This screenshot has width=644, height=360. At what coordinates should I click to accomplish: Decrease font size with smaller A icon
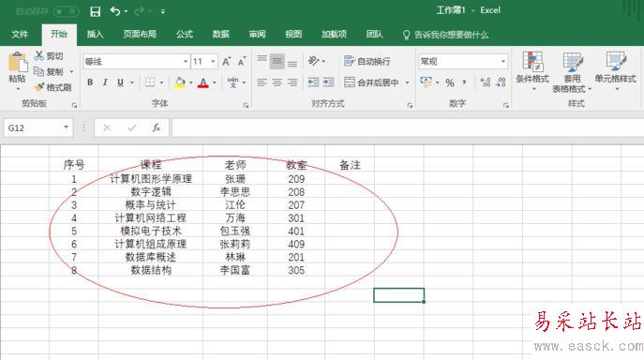pos(242,62)
